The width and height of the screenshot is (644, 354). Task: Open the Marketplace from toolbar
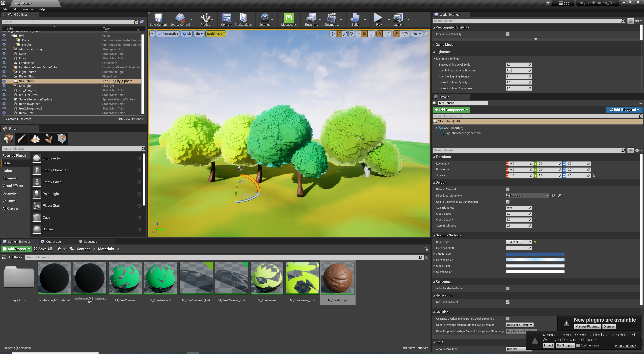[243, 18]
